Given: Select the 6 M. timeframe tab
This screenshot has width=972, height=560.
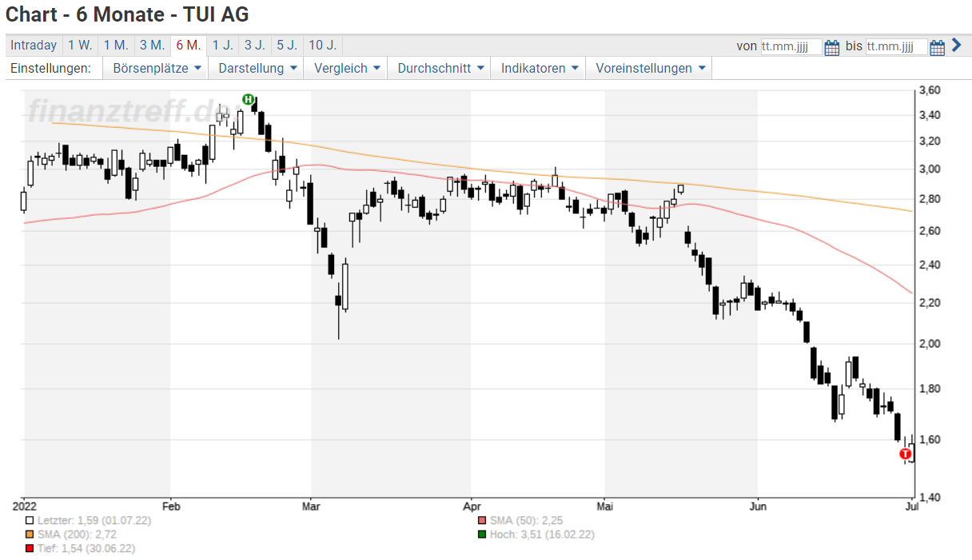Looking at the screenshot, I should [189, 46].
